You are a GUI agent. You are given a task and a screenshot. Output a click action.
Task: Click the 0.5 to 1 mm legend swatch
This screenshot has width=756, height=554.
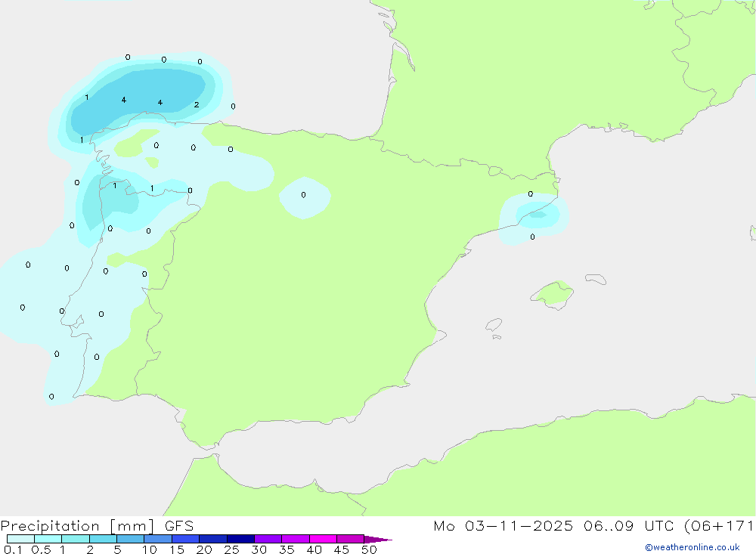[x=48, y=539]
